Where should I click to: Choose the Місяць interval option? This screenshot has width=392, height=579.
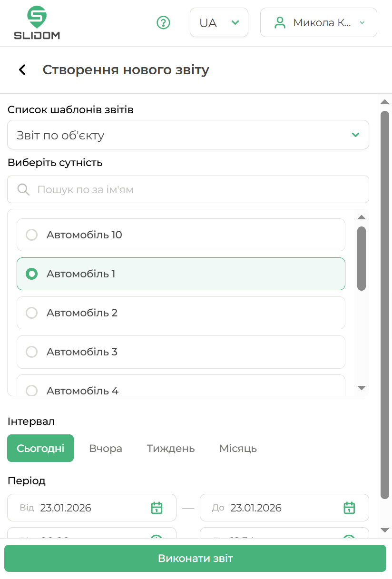pos(238,448)
